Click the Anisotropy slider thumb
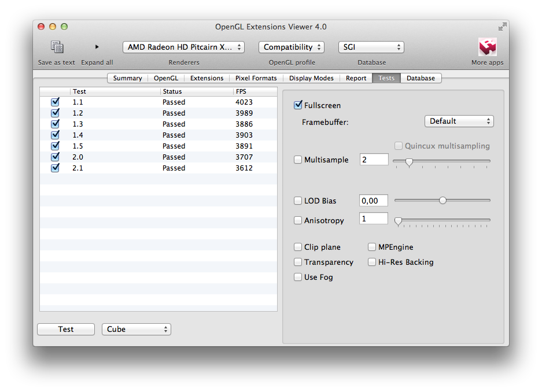The height and width of the screenshot is (392, 542). [398, 221]
